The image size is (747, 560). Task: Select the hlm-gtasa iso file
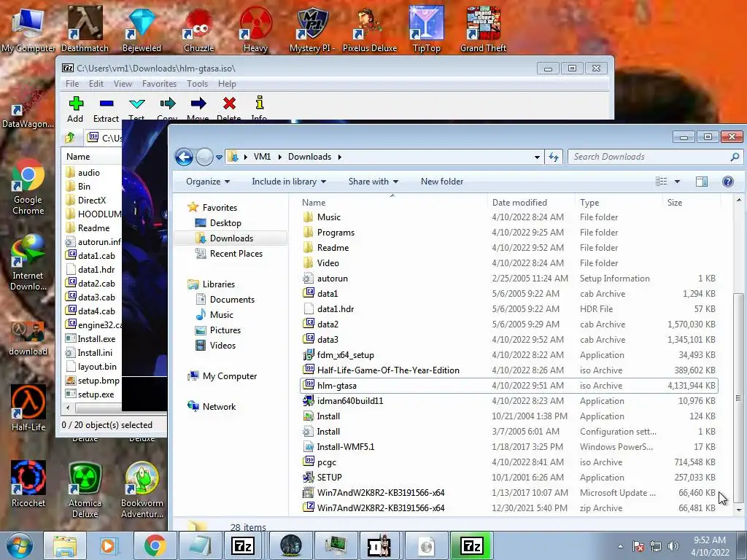point(508,386)
